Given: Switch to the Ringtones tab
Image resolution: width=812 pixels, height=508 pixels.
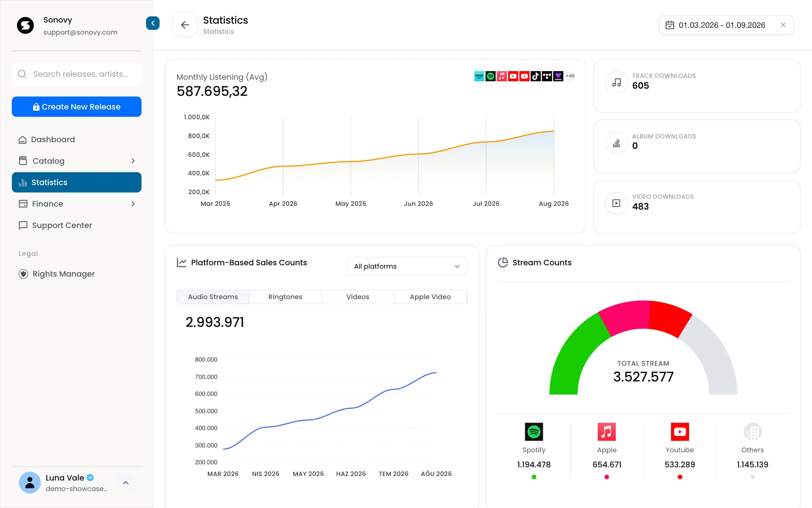Looking at the screenshot, I should pos(285,297).
